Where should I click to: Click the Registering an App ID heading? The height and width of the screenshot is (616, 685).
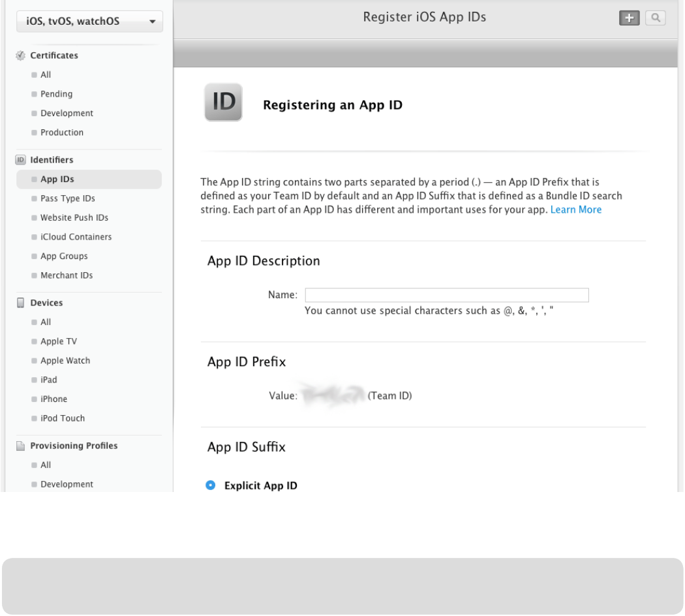[x=333, y=105]
